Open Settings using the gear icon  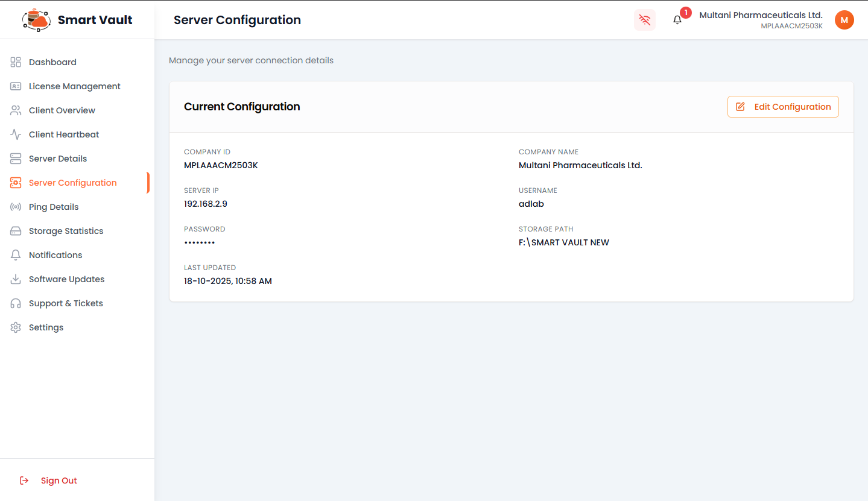point(15,327)
